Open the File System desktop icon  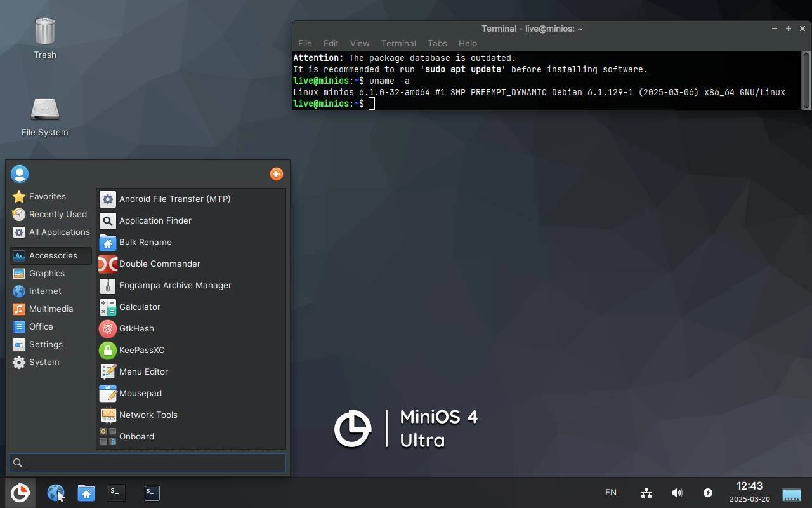[x=45, y=117]
